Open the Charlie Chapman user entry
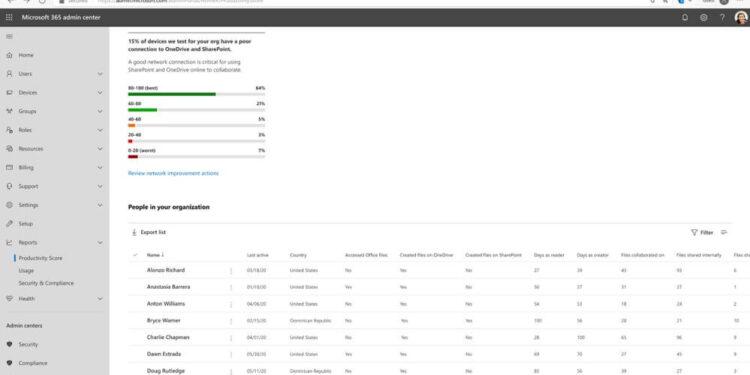 pos(168,337)
